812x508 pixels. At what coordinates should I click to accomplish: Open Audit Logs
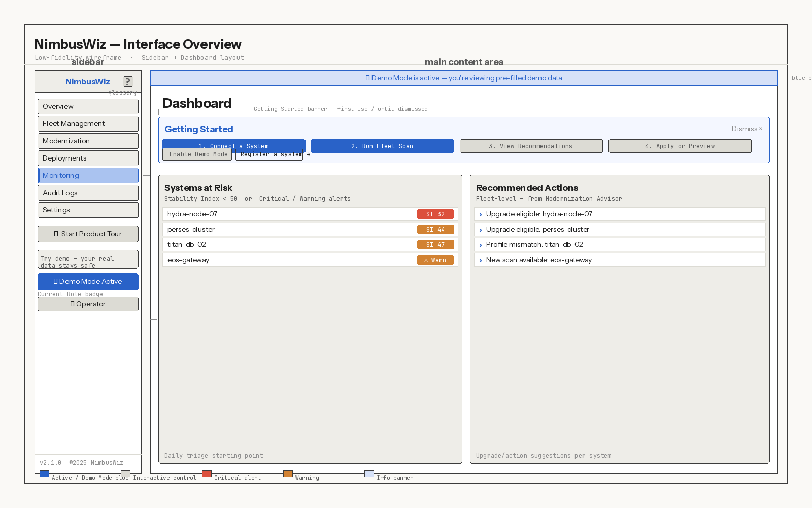(88, 193)
